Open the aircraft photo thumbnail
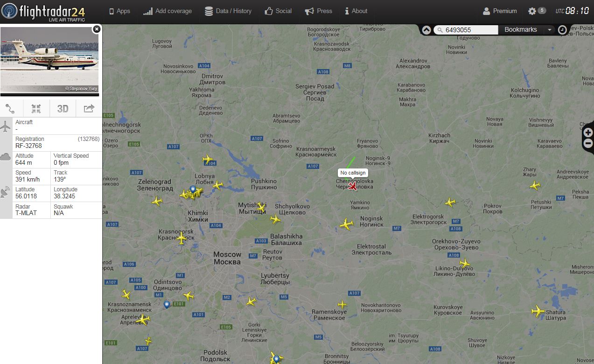 49,60
